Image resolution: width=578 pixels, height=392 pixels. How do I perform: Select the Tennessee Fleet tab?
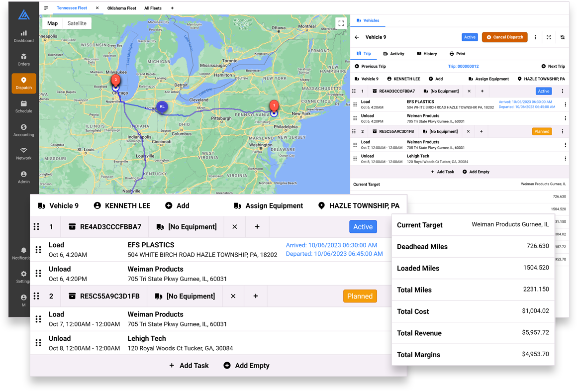[x=72, y=8]
